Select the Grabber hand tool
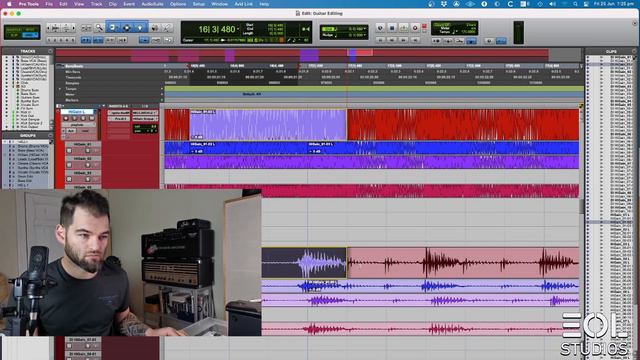Screen dimensions: 640x360 [x=140, y=28]
